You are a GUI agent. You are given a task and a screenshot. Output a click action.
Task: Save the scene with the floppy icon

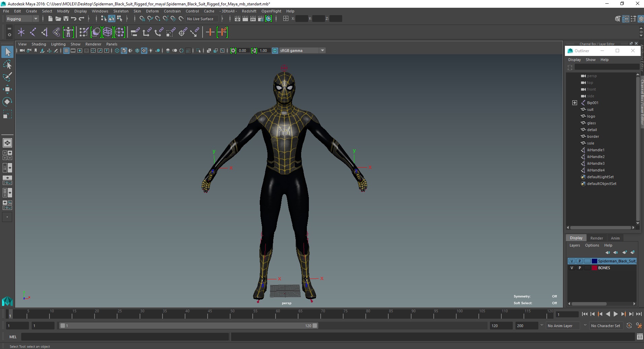(66, 19)
